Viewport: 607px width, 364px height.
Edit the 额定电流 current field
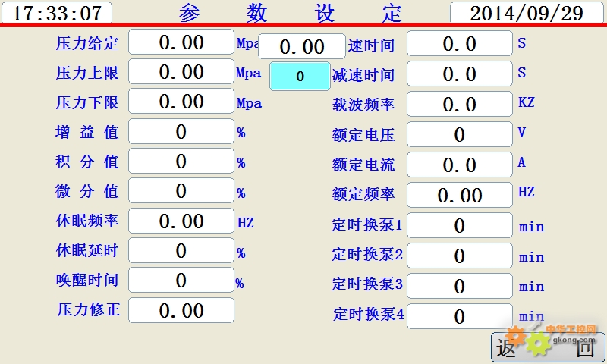point(459,165)
